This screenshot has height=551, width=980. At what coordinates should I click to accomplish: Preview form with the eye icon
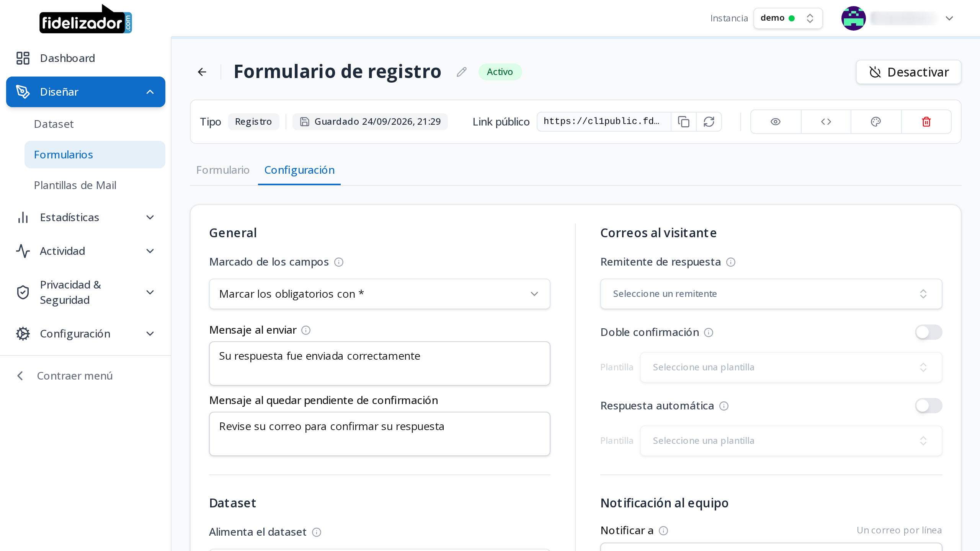tap(776, 122)
